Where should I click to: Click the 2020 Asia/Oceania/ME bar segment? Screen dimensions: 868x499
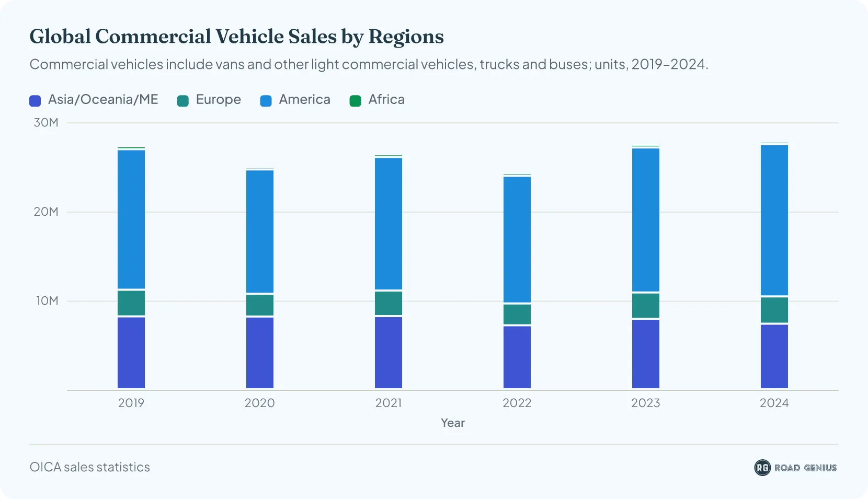coord(260,353)
